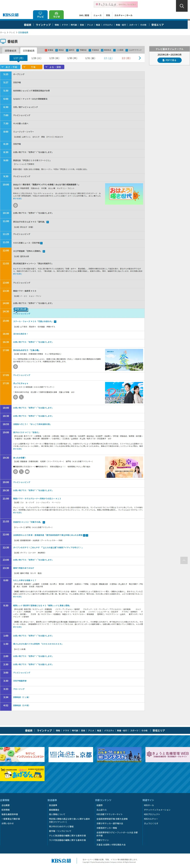
Task: Switch to the ラジオ tab
Action: [x=57, y=15]
